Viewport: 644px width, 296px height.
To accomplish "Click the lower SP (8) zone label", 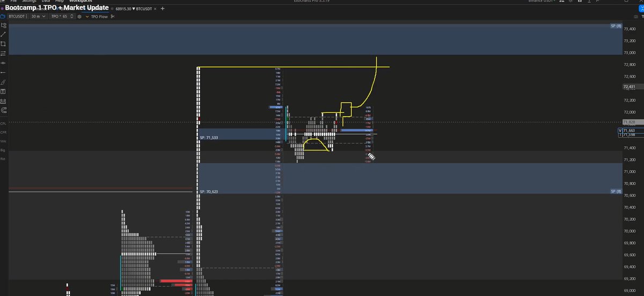I will click(x=616, y=191).
